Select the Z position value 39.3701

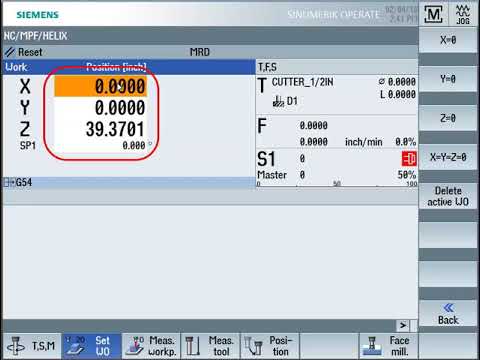coord(115,129)
